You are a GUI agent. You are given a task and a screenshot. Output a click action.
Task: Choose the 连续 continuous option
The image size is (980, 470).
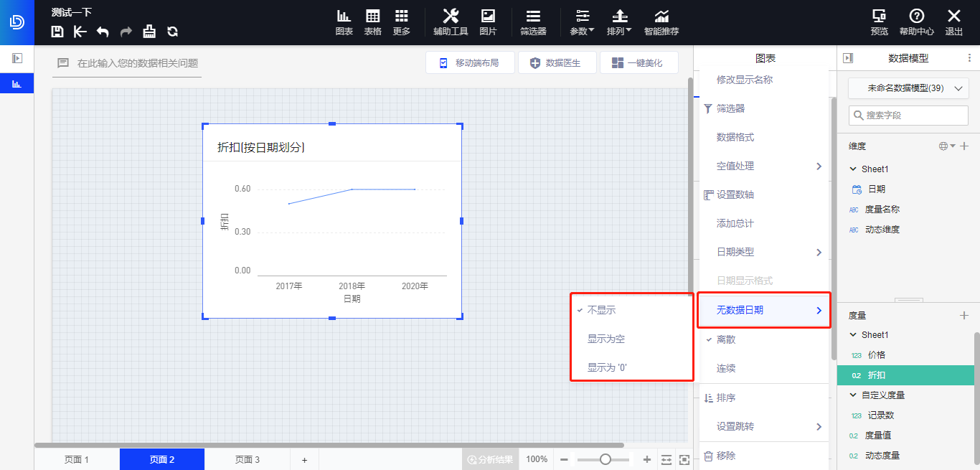click(726, 368)
